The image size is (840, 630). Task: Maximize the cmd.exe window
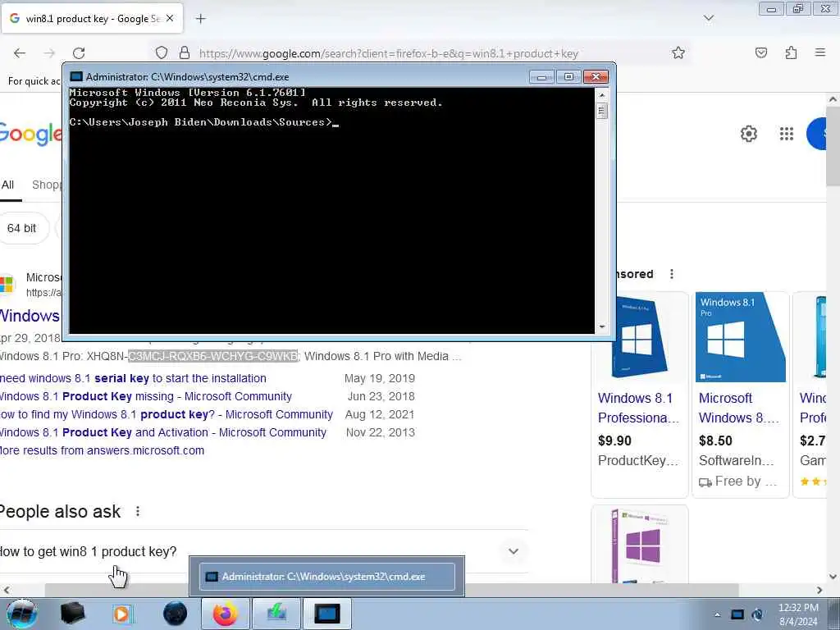[x=568, y=77]
